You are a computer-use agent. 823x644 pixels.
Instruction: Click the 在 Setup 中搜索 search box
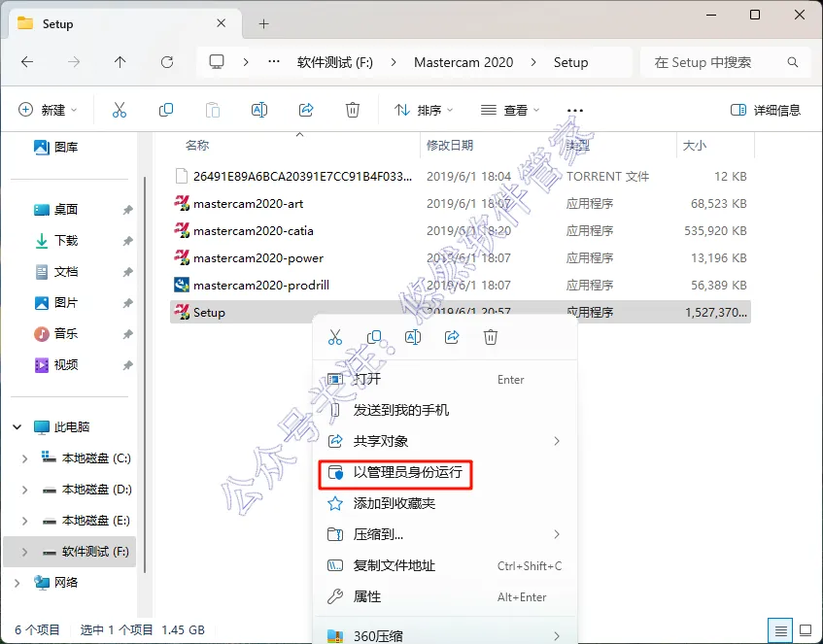[x=725, y=62]
